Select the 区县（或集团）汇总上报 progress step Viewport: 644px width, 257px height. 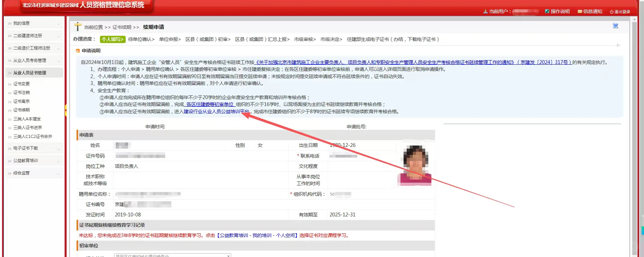tap(262, 39)
